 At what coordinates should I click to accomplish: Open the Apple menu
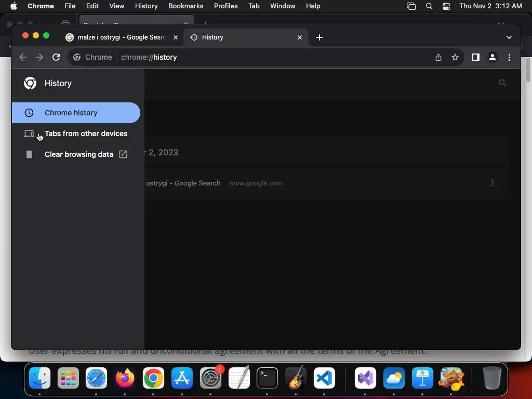[x=14, y=6]
